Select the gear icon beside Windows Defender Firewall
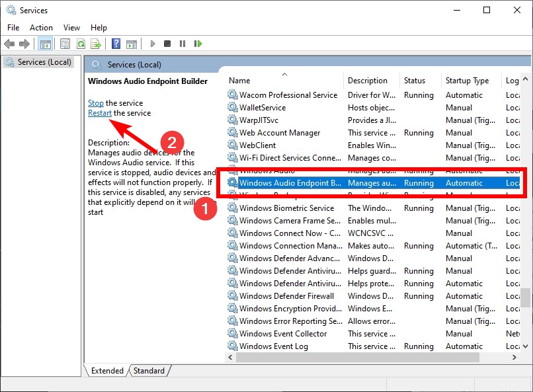533x392 pixels. [233, 296]
